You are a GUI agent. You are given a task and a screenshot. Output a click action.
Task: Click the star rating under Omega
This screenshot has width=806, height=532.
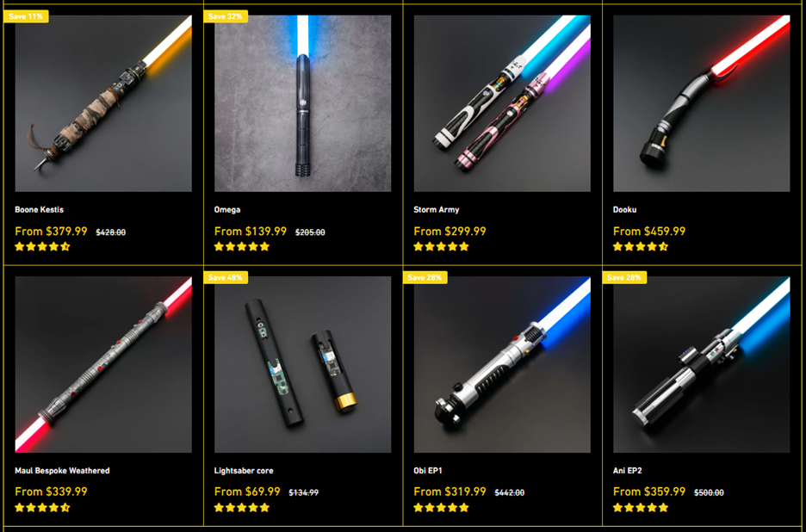pyautogui.click(x=242, y=247)
